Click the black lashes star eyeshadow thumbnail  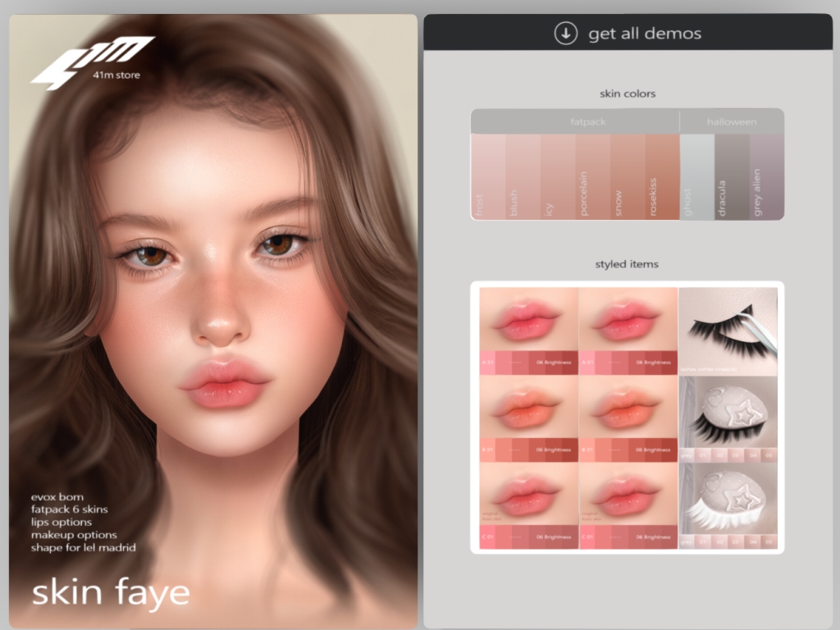(x=728, y=418)
